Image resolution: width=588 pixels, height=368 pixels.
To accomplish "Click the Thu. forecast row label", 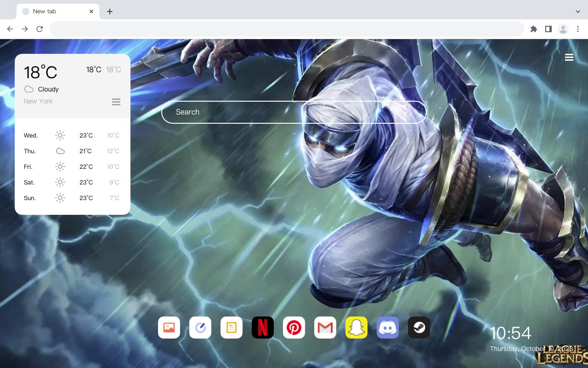I will 30,151.
